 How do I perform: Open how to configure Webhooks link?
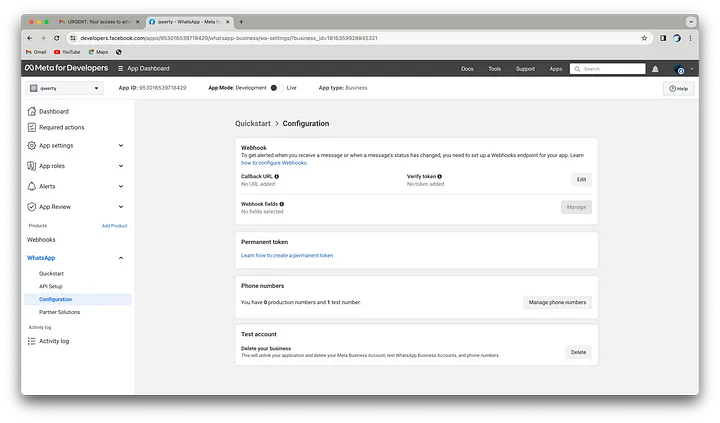tap(274, 163)
